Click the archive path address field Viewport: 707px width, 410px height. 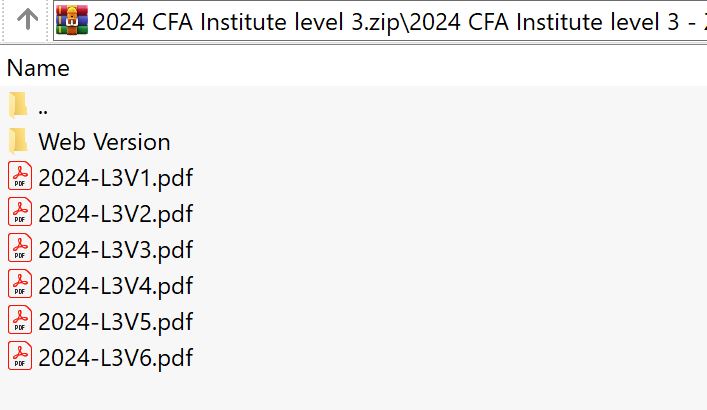(x=400, y=19)
